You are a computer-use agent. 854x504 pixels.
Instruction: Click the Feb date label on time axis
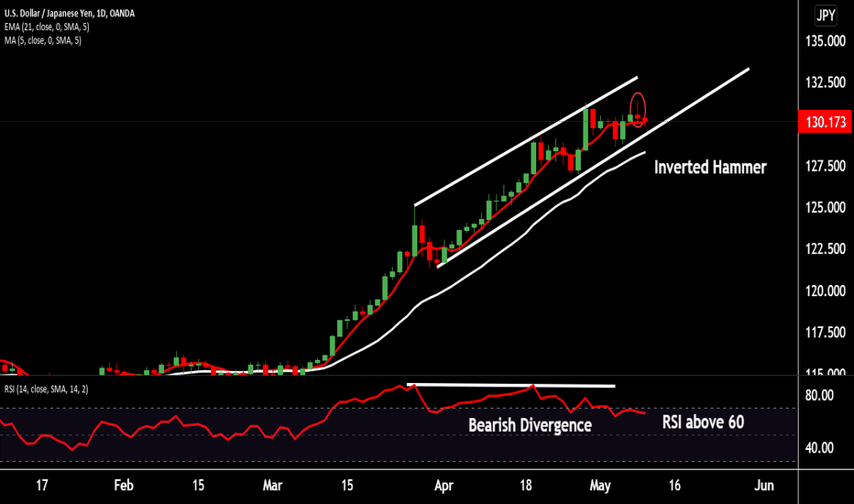tap(124, 485)
